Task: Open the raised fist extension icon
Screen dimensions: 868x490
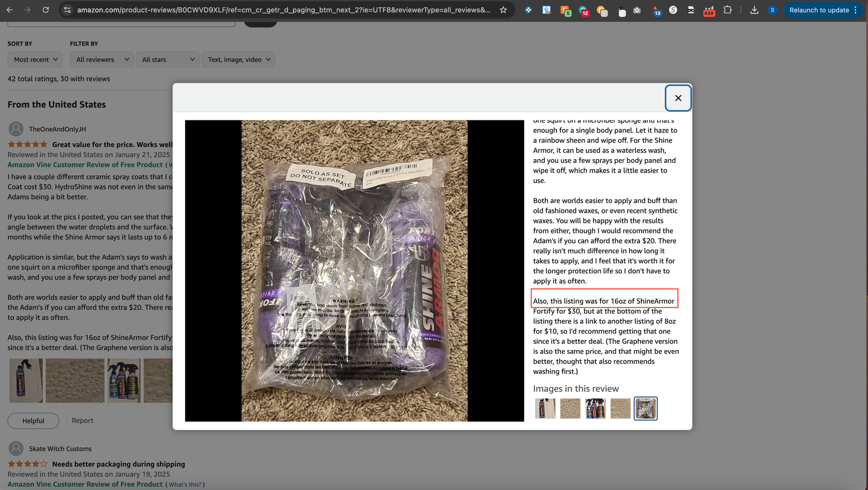Action: pyautogui.click(x=546, y=10)
